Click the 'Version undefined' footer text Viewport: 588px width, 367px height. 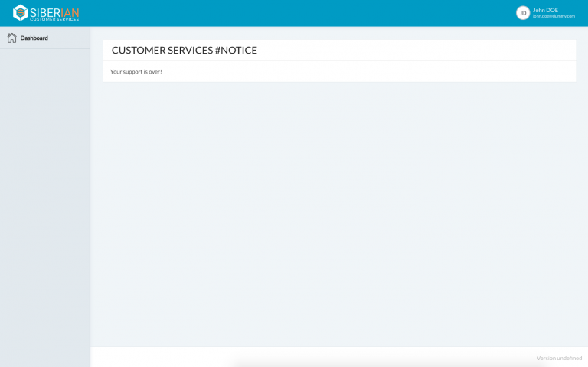[559, 358]
